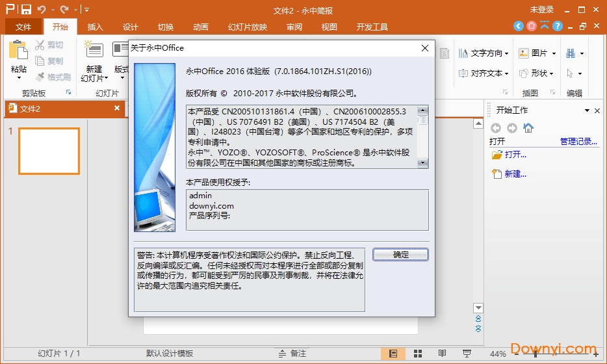Click the Redo arrow icon
This screenshot has height=364, width=607.
(x=64, y=10)
